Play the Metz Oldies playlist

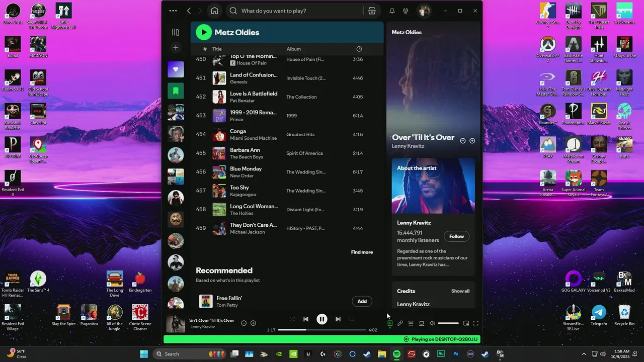pyautogui.click(x=204, y=32)
